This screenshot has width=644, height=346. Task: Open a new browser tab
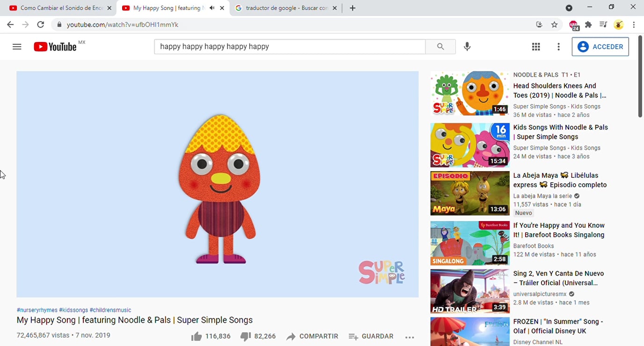[x=352, y=8]
